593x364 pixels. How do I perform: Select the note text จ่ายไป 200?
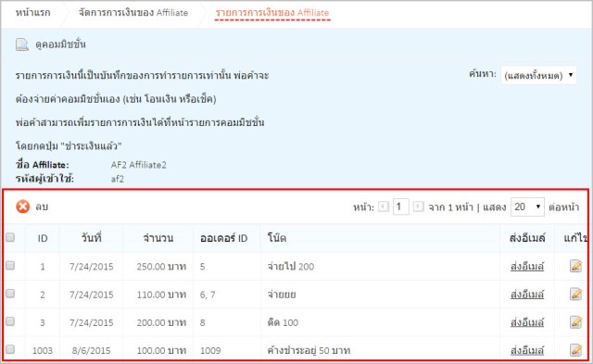(290, 267)
